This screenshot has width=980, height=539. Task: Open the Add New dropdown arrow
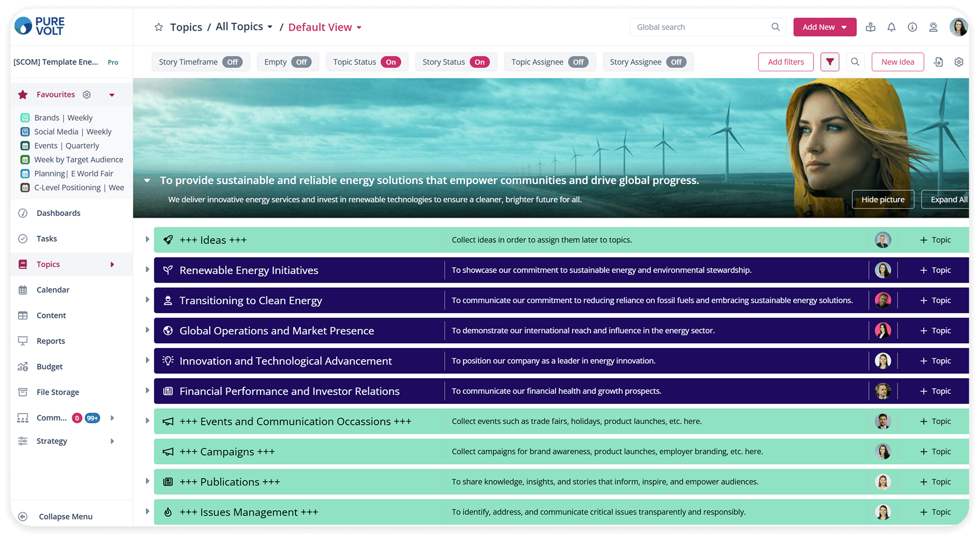(844, 27)
